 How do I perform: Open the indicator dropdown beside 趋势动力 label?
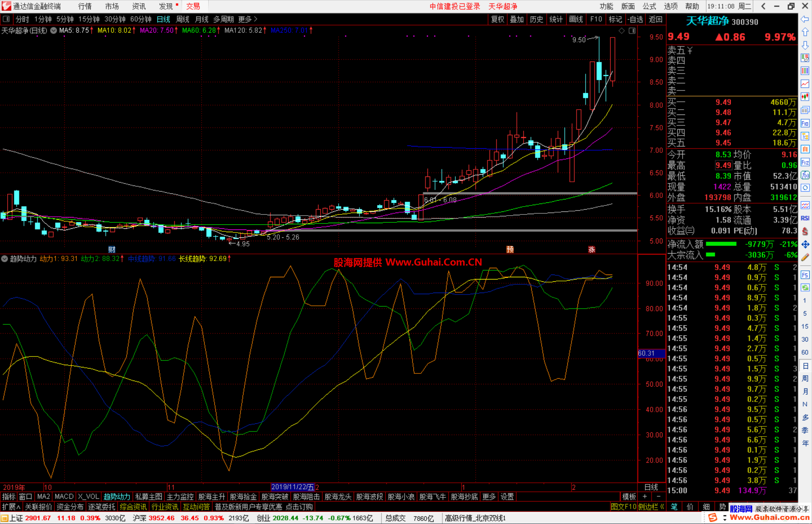click(5, 258)
